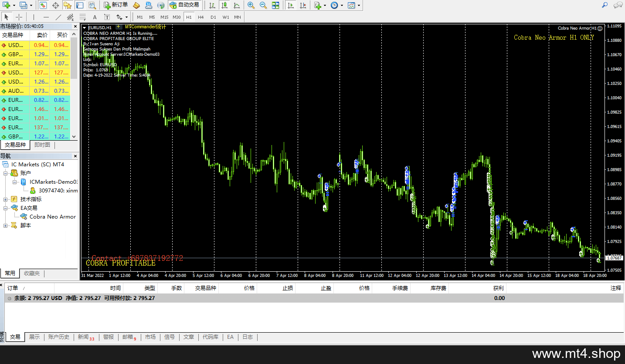Select the crosshair tool
This screenshot has width=625, height=364.
19,17
